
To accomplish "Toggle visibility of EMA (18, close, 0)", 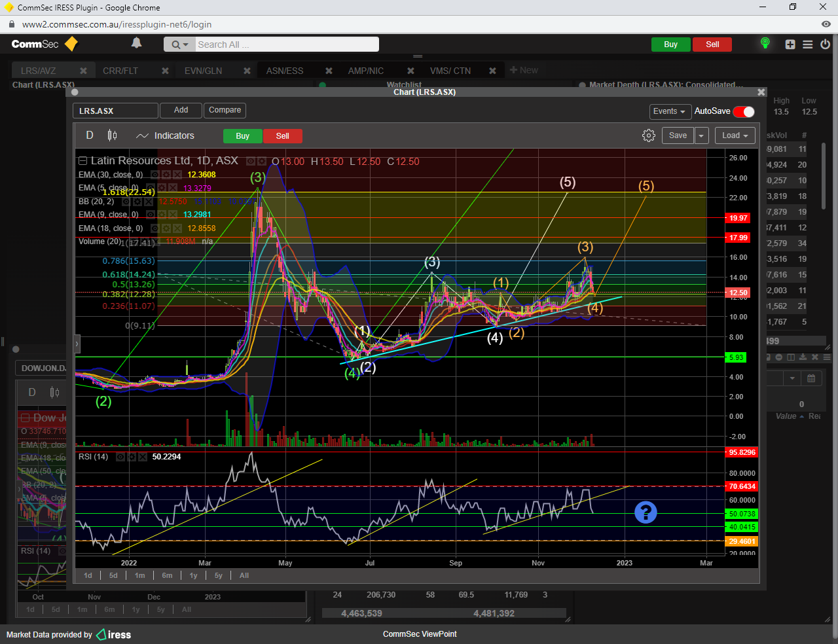I will [x=155, y=228].
